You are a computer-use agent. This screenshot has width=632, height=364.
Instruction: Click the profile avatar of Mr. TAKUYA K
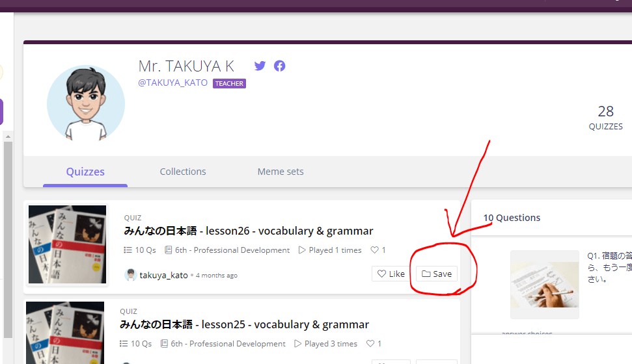click(x=86, y=103)
